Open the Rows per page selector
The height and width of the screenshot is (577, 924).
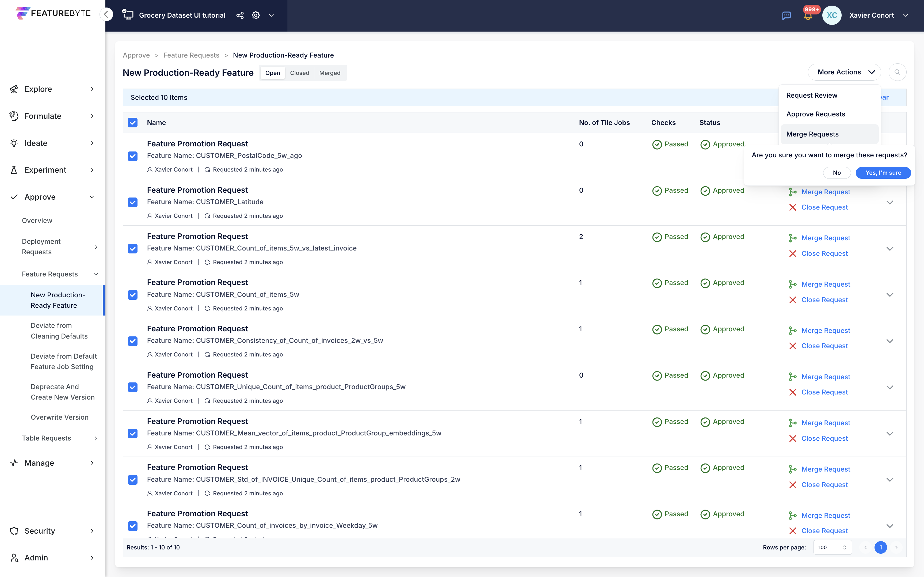[832, 547]
